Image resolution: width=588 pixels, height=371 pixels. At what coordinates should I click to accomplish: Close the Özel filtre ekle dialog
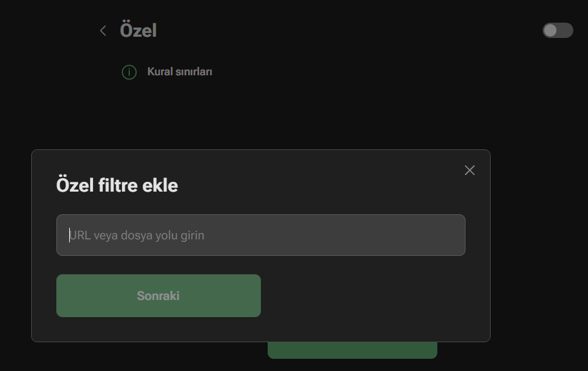pyautogui.click(x=470, y=170)
